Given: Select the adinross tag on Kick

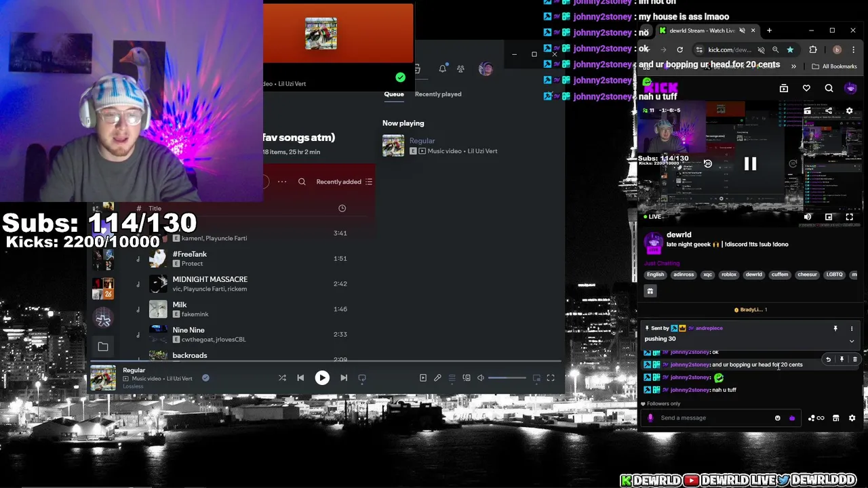Looking at the screenshot, I should [x=684, y=274].
